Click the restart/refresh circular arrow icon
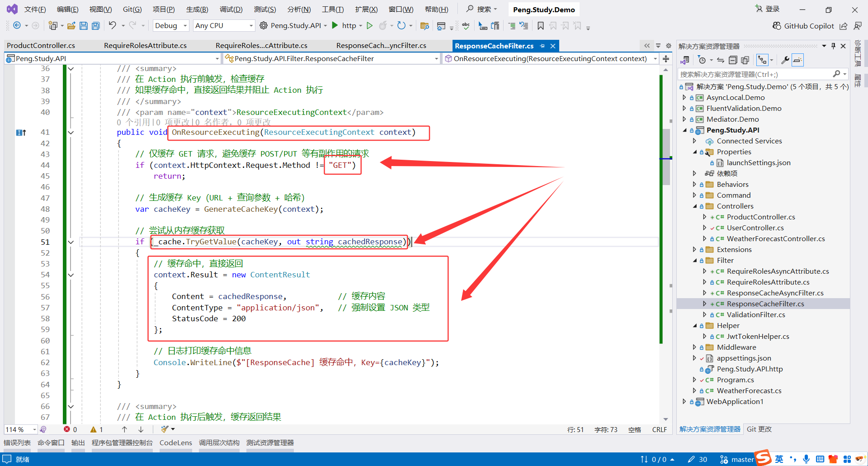Viewport: 868px width, 466px height. pyautogui.click(x=401, y=25)
